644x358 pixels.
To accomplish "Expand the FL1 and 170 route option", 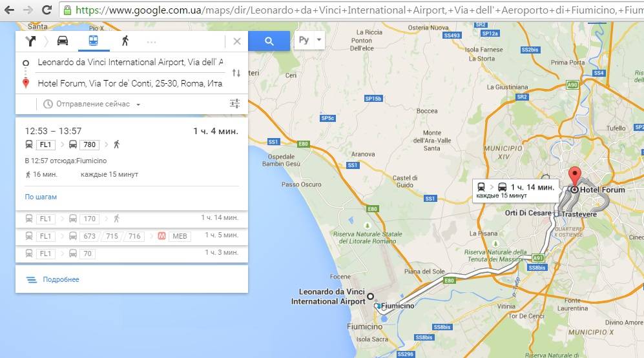I will click(x=132, y=219).
